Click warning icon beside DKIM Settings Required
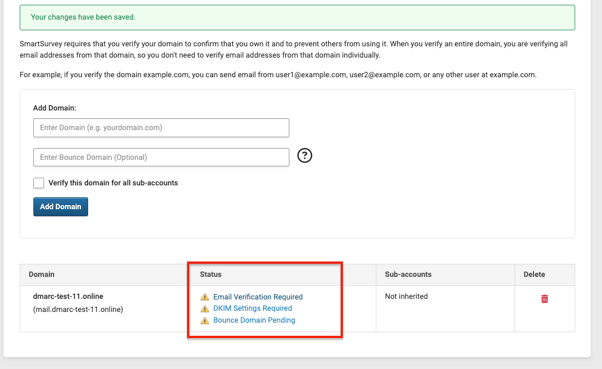This screenshot has height=369, width=602. (205, 308)
